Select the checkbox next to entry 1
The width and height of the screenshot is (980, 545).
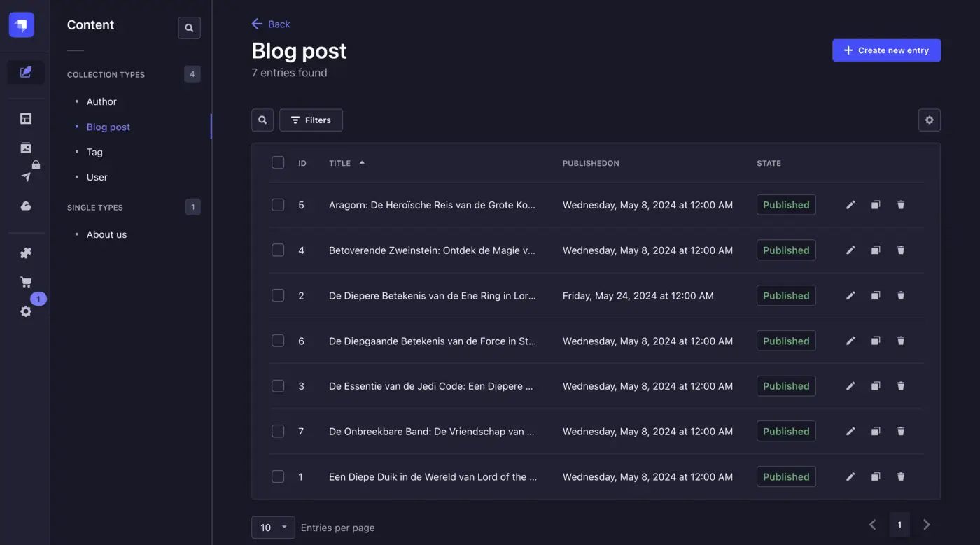[278, 476]
